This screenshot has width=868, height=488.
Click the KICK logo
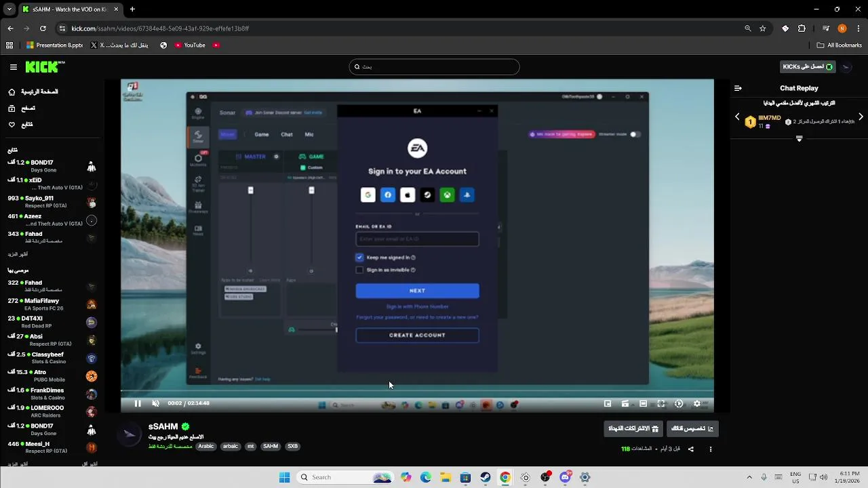coord(45,66)
